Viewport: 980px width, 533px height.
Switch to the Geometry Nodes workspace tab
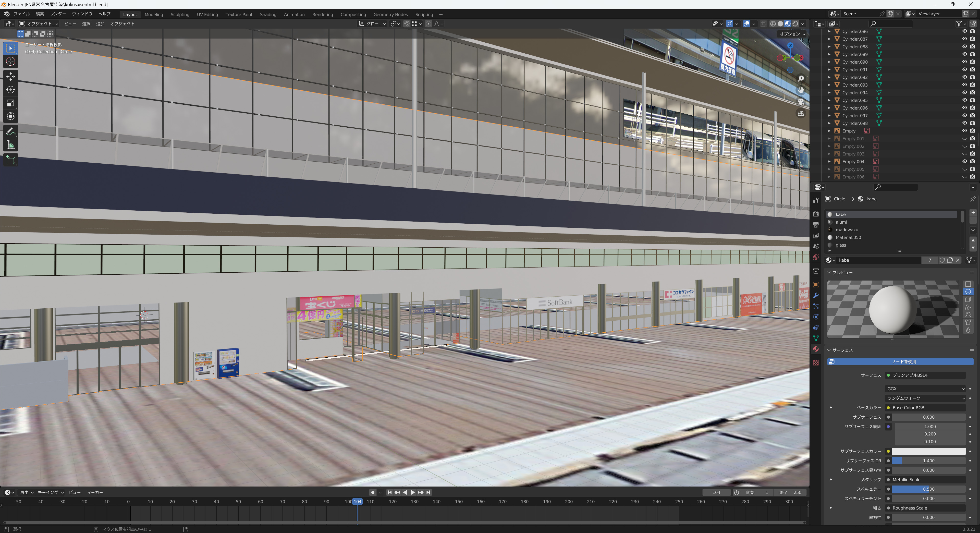[390, 15]
